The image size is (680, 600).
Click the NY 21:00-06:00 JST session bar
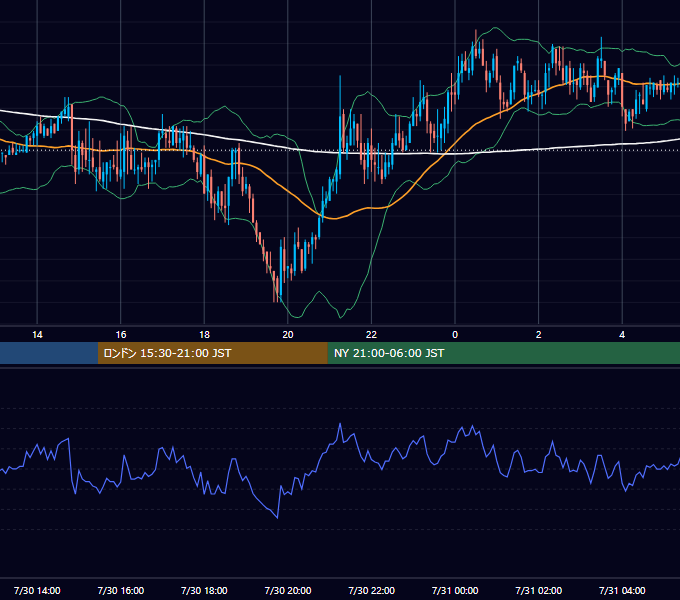click(503, 353)
